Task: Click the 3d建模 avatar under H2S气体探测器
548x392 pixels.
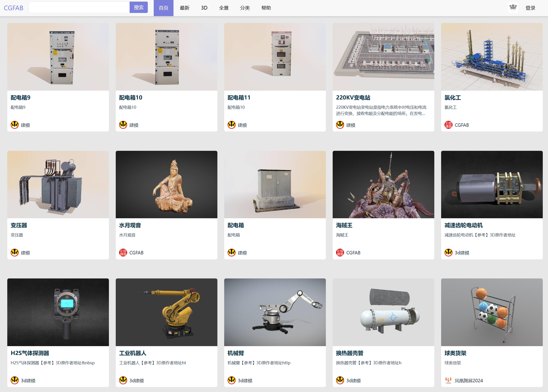Action: click(x=15, y=380)
